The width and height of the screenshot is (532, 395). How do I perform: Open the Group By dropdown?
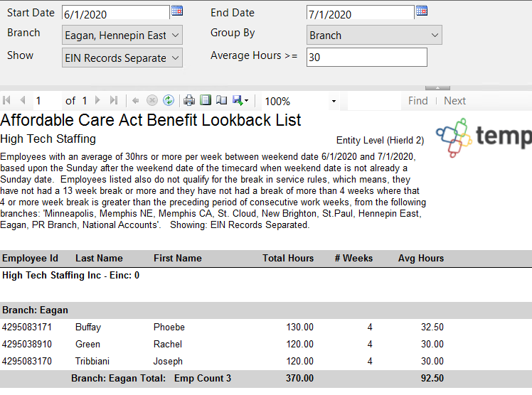click(374, 35)
